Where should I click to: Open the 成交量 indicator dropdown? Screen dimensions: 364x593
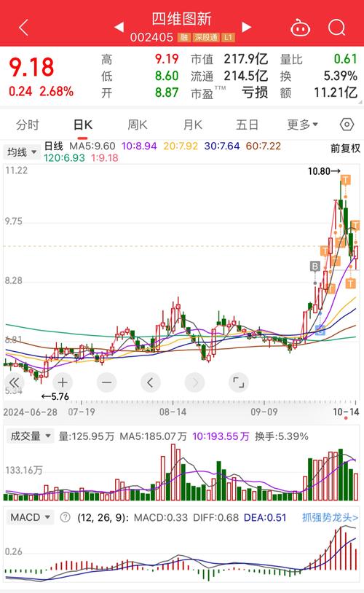(x=31, y=436)
